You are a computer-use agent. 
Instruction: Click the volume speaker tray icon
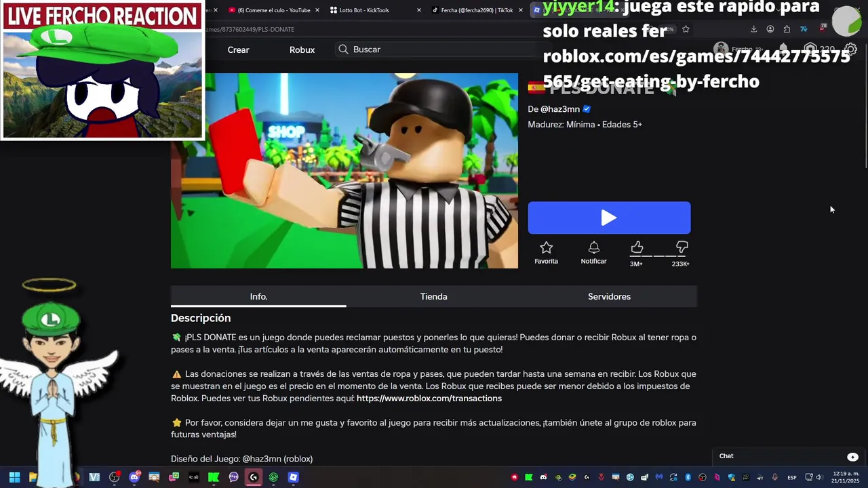[819, 477]
